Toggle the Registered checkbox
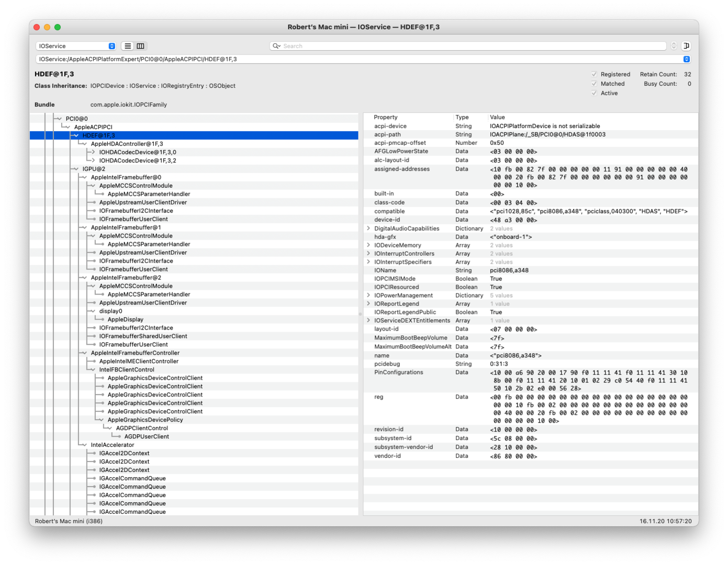This screenshot has width=728, height=565. point(594,74)
